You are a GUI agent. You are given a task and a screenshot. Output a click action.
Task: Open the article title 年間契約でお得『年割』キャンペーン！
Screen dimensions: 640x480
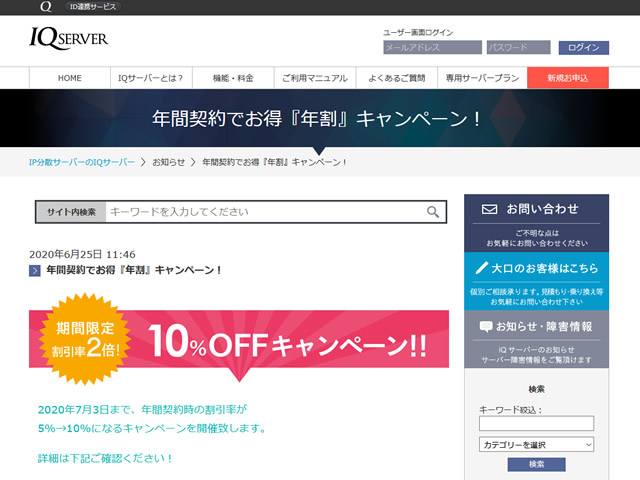pos(134,270)
